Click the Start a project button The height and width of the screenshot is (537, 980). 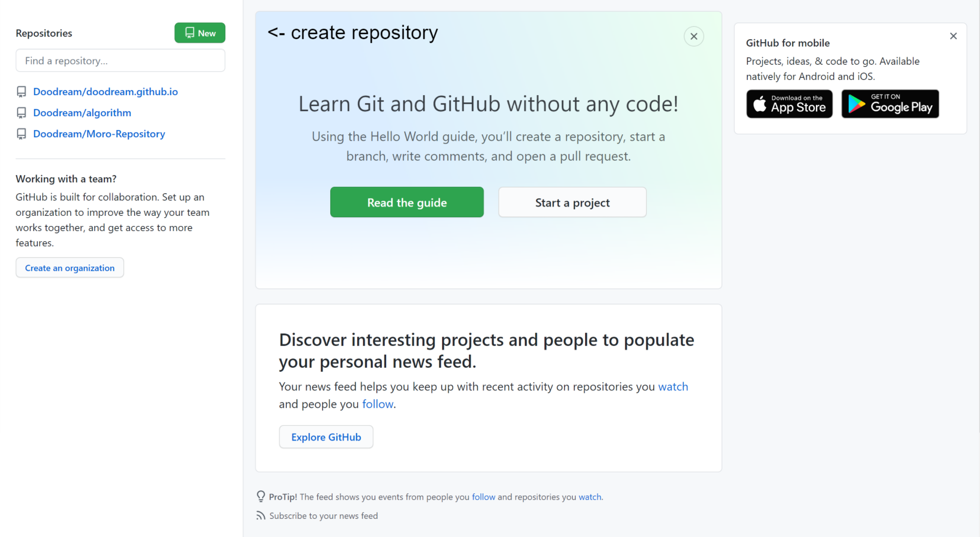point(572,203)
